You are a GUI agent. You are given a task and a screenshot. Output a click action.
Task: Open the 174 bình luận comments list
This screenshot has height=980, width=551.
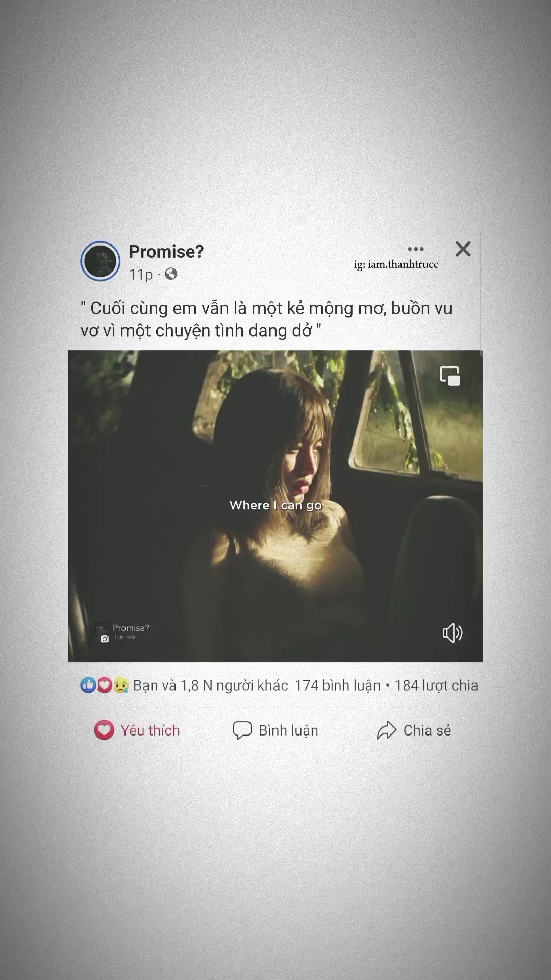338,685
